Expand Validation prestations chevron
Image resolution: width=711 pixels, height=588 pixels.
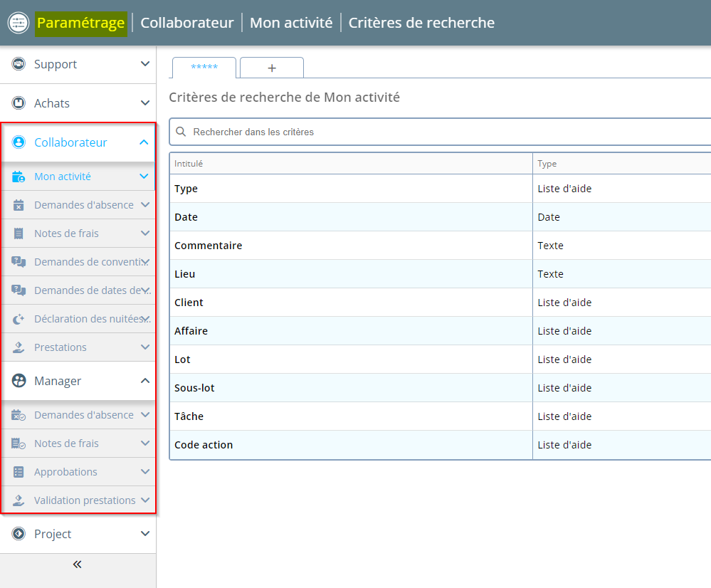pos(145,500)
